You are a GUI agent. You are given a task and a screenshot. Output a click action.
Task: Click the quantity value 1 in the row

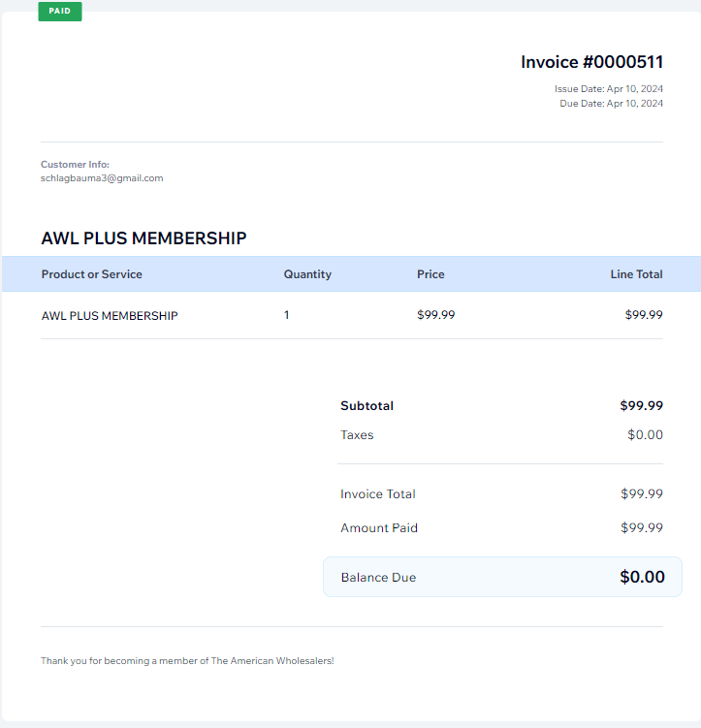286,315
